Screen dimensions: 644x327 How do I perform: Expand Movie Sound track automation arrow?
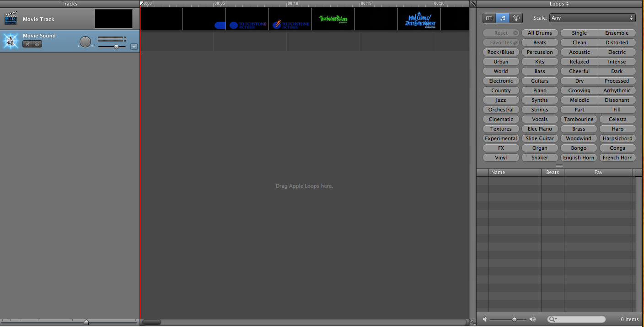pos(134,47)
